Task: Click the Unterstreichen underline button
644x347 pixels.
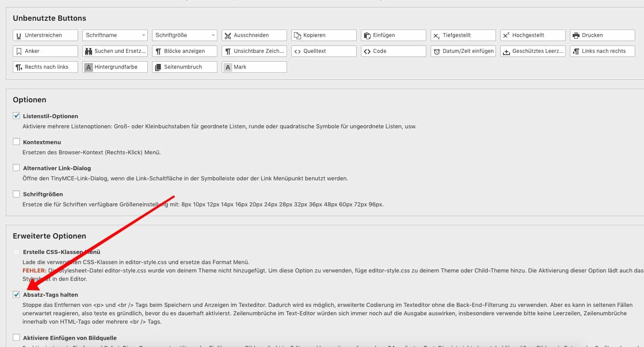Action: pyautogui.click(x=45, y=35)
